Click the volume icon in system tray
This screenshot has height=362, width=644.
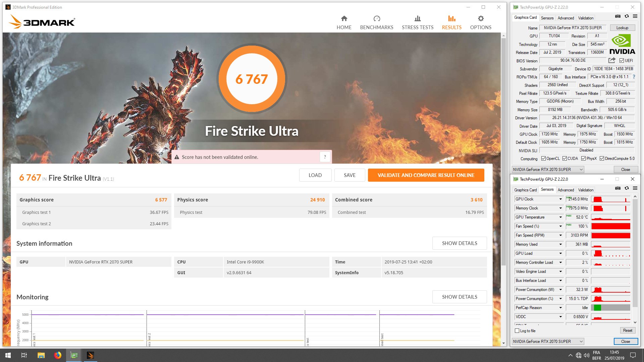pos(586,355)
